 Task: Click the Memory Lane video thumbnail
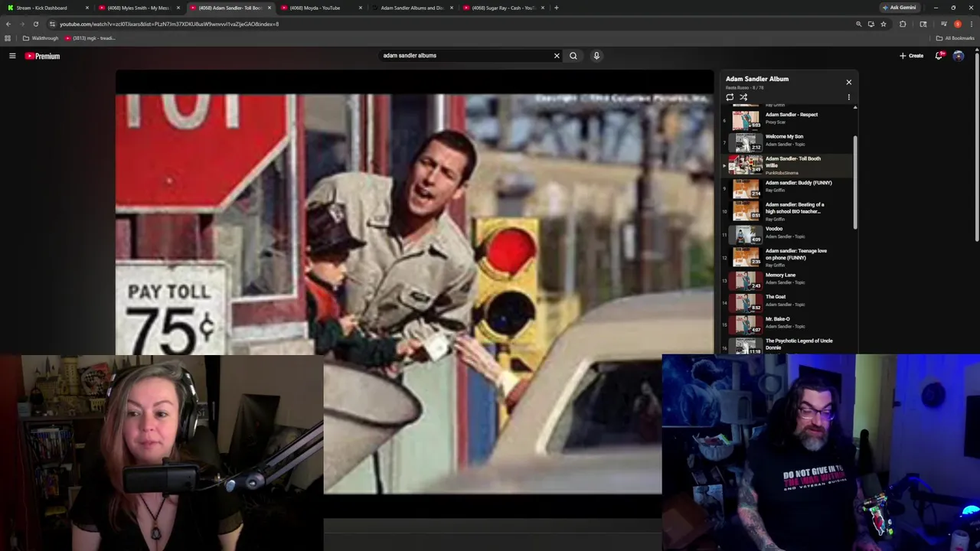[x=746, y=281]
